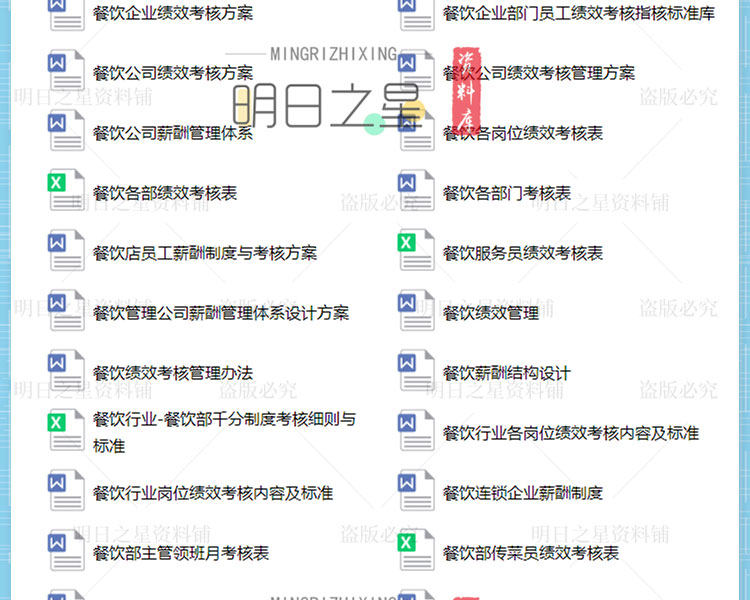The height and width of the screenshot is (600, 750).
Task: Open the file name 餐饮店员工薪酬制度与考核方案
Action: [x=205, y=253]
